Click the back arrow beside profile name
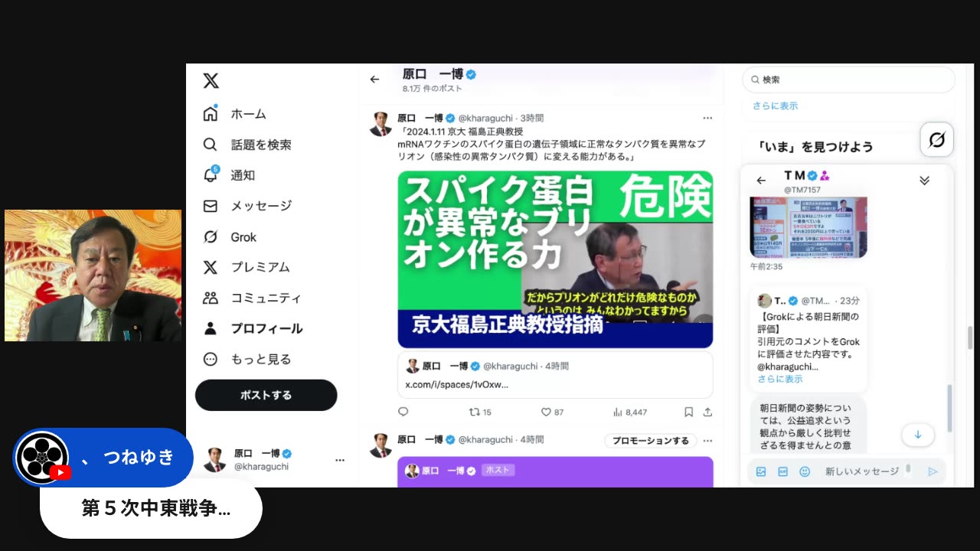 point(374,79)
